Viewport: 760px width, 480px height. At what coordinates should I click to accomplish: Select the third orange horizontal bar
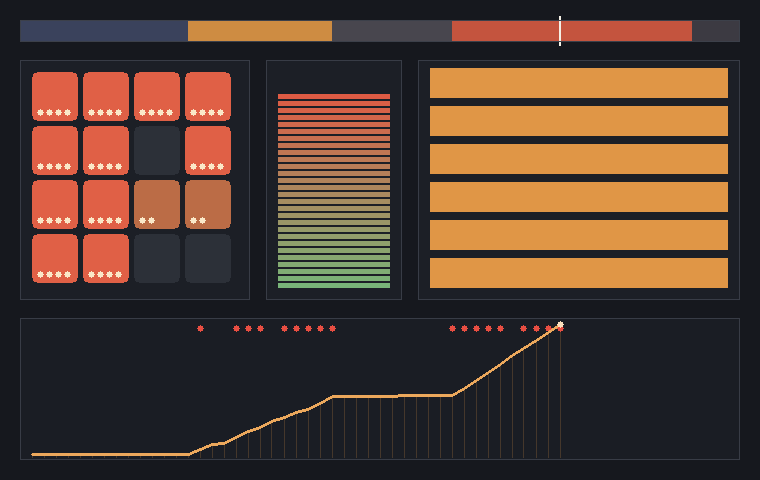[579, 159]
